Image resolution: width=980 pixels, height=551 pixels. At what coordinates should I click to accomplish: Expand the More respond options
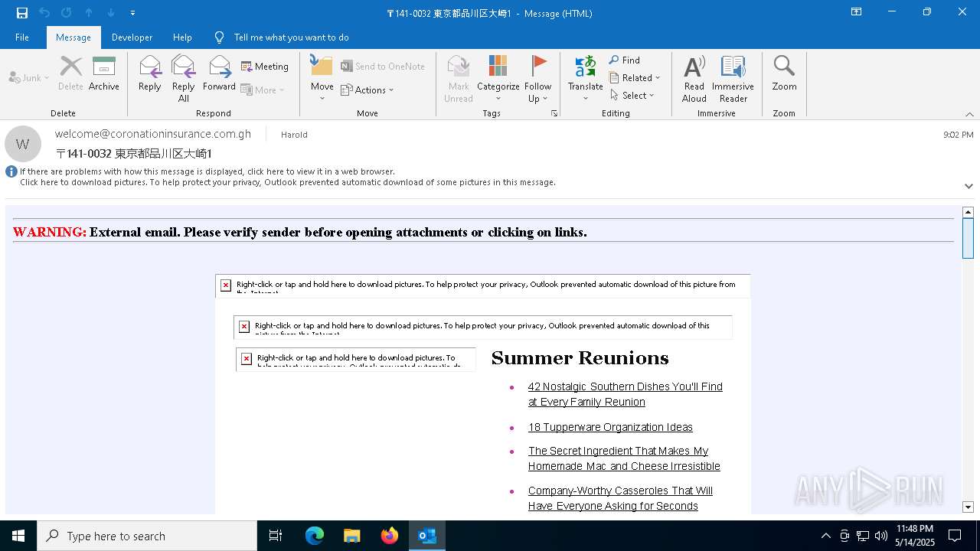click(x=263, y=90)
